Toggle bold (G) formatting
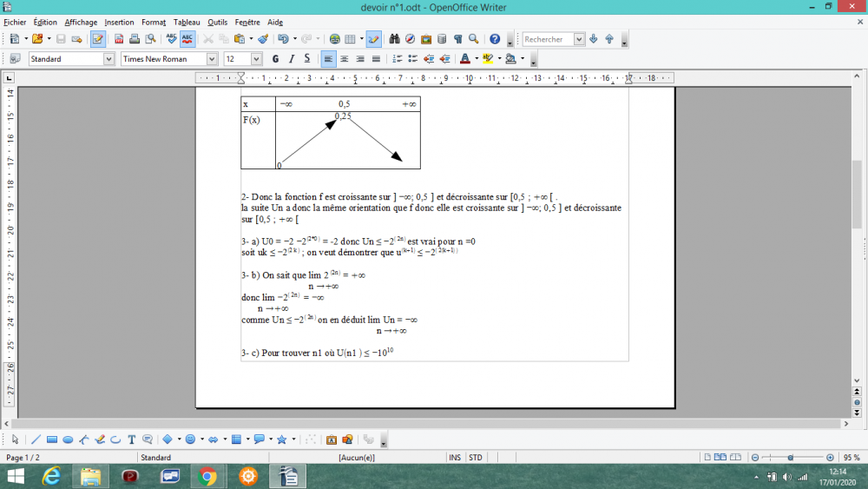 (276, 59)
